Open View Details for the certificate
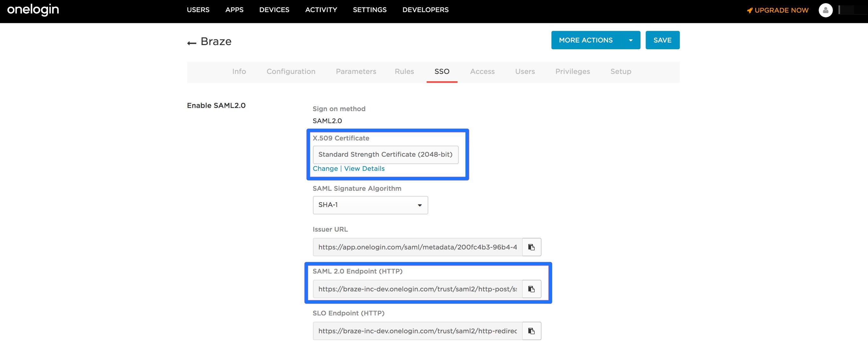 coord(364,168)
